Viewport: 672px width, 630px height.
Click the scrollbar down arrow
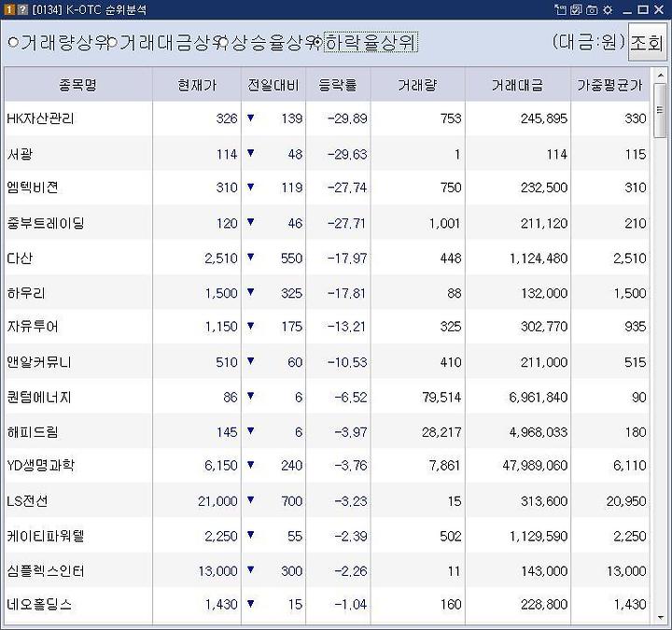pyautogui.click(x=660, y=617)
